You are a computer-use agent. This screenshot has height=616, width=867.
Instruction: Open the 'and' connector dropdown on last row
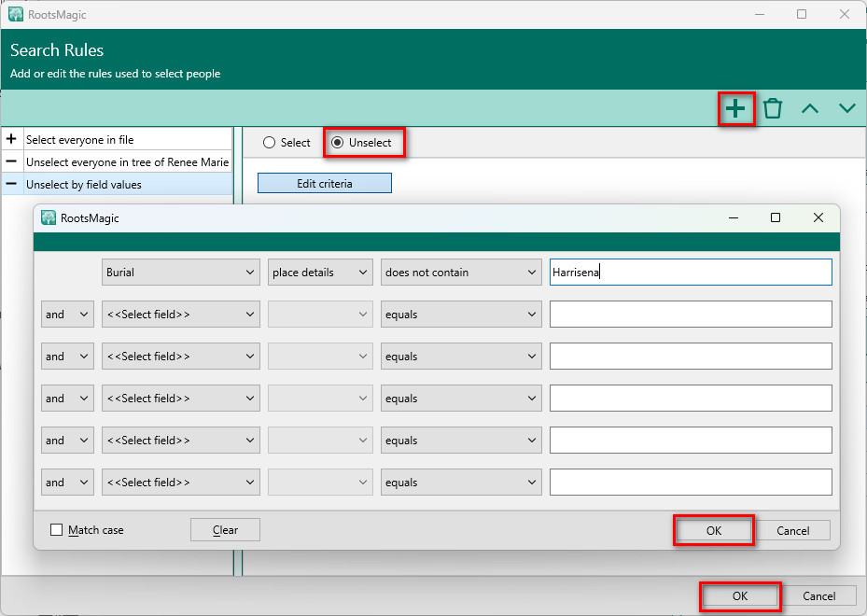(67, 483)
